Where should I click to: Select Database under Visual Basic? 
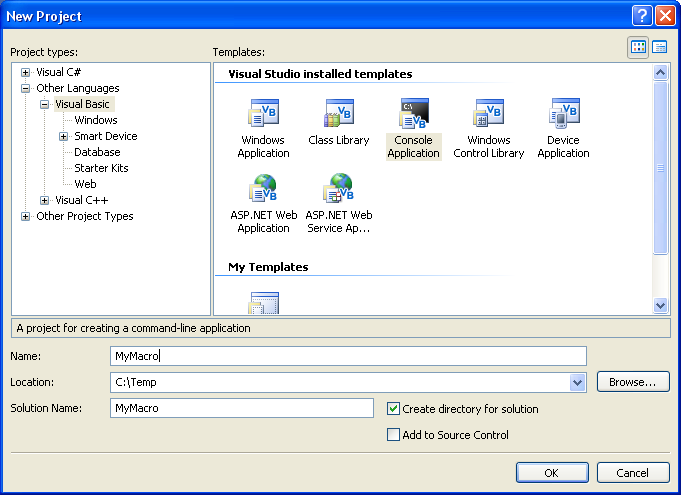[97, 152]
